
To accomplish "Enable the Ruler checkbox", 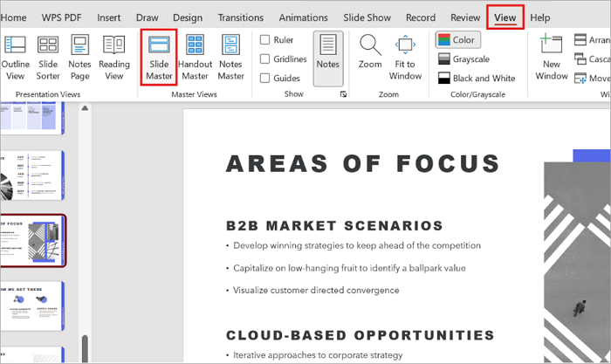I will [265, 40].
